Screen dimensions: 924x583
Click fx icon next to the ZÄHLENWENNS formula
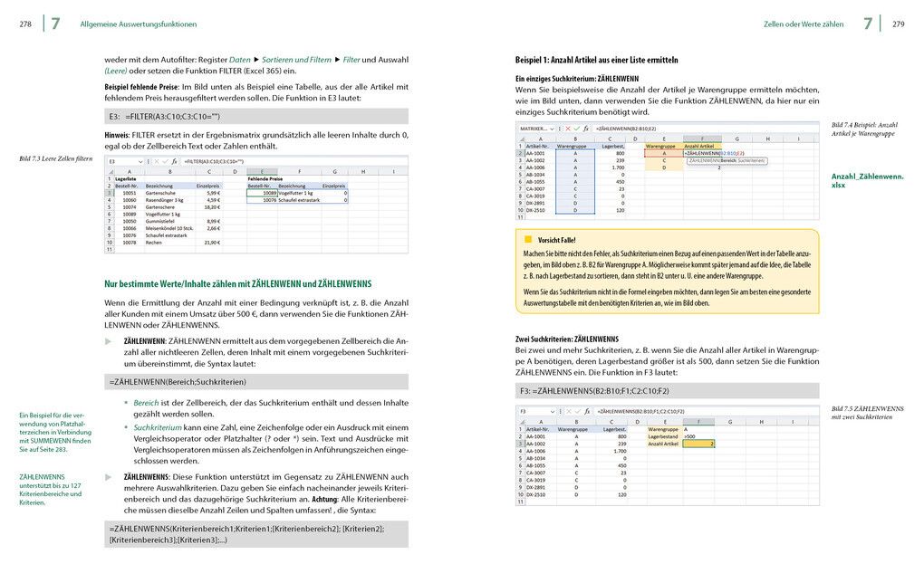[586, 412]
